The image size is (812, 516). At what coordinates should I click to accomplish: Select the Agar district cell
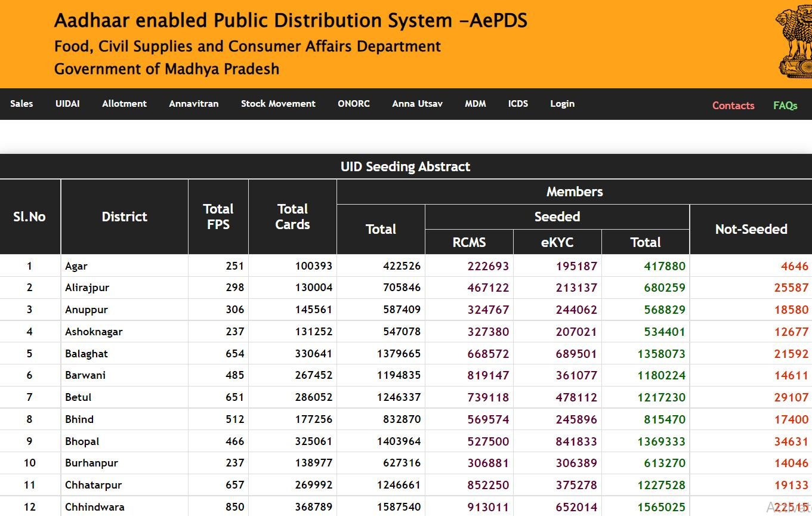(124, 266)
